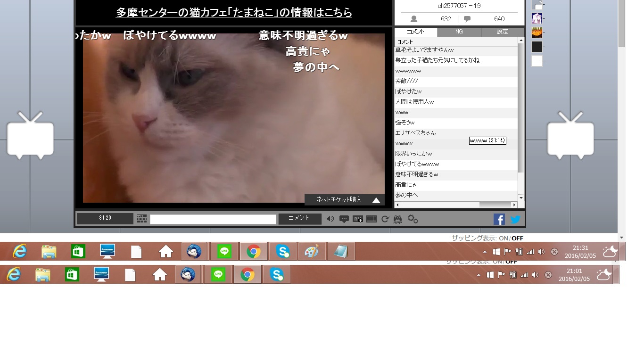Click comment list horizontal scroll left arrow

[397, 205]
